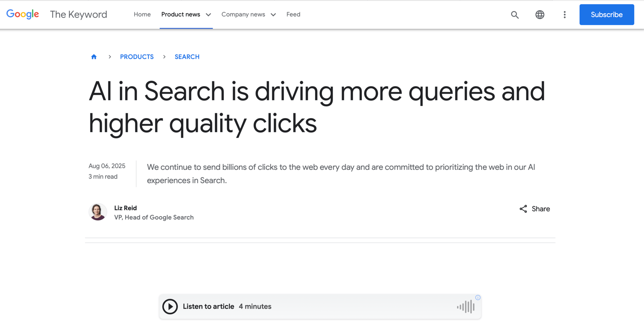Open the three-dot more options menu
This screenshot has width=644, height=329.
[565, 15]
